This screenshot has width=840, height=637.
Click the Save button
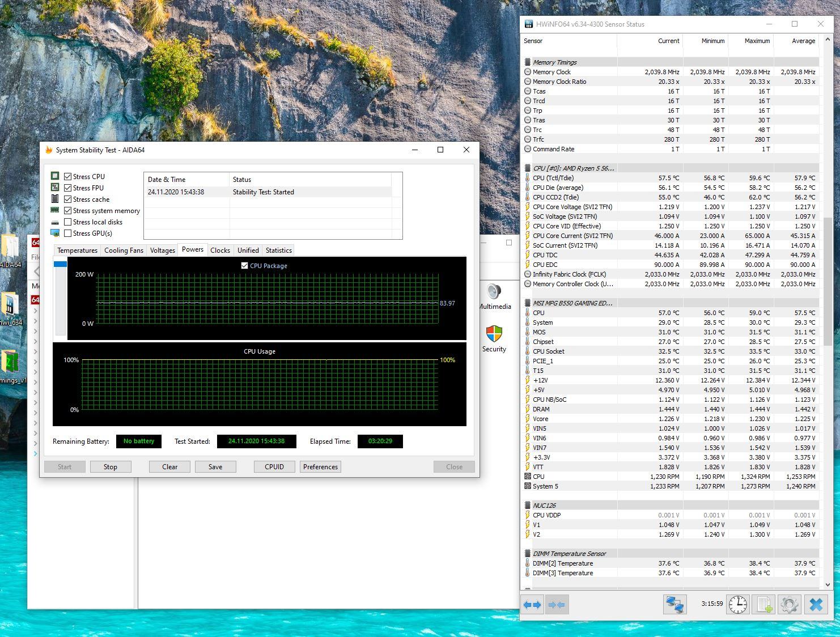pos(215,467)
